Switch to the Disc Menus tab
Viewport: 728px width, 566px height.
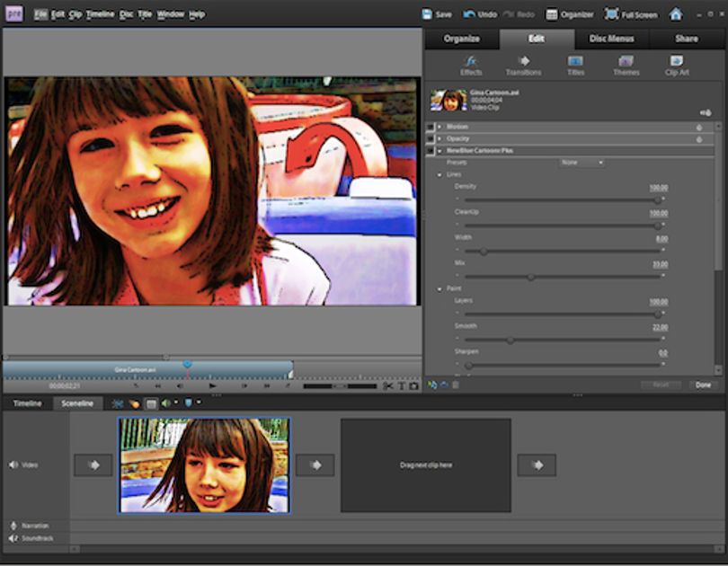click(x=611, y=39)
